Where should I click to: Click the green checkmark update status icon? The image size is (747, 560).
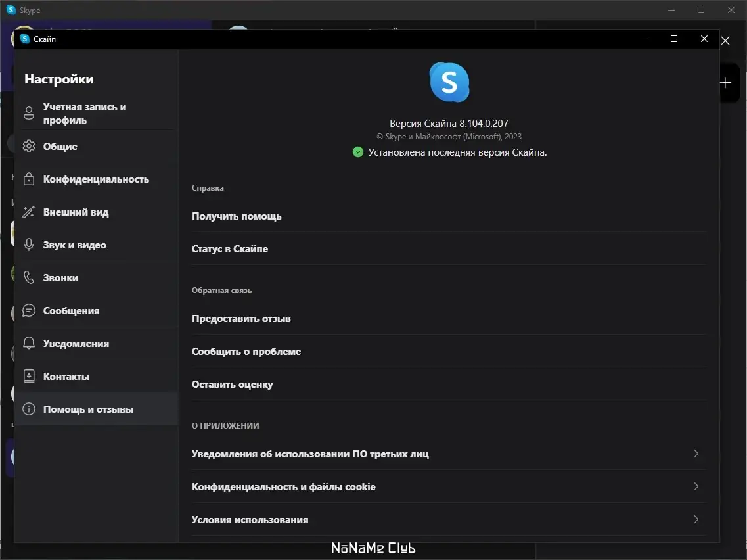pos(358,152)
